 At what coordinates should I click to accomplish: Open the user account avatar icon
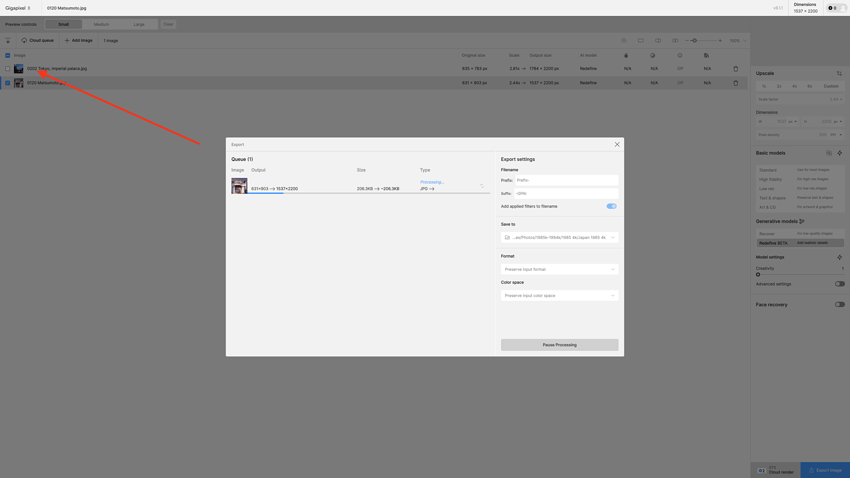842,8
